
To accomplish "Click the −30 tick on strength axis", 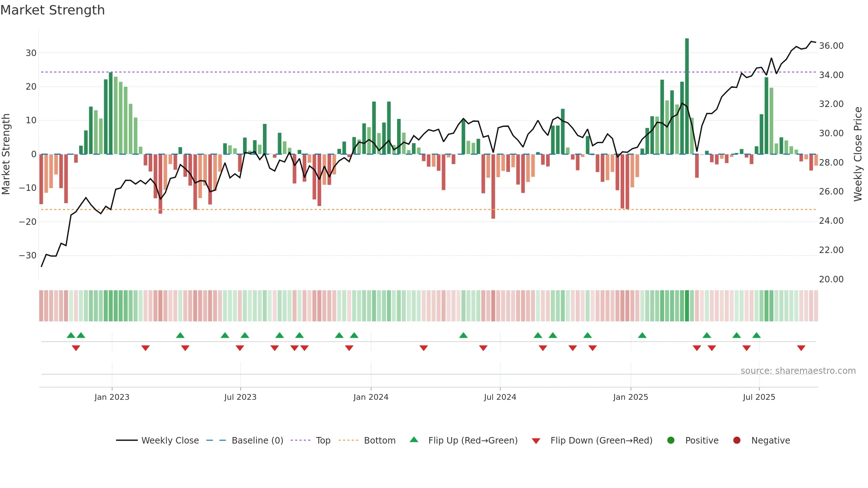I will pyautogui.click(x=28, y=255).
